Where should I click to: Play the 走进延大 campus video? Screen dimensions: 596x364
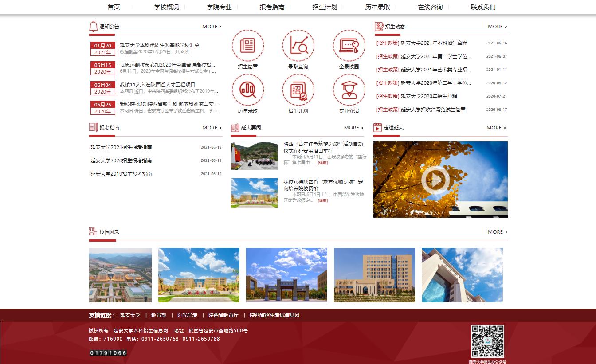click(435, 180)
